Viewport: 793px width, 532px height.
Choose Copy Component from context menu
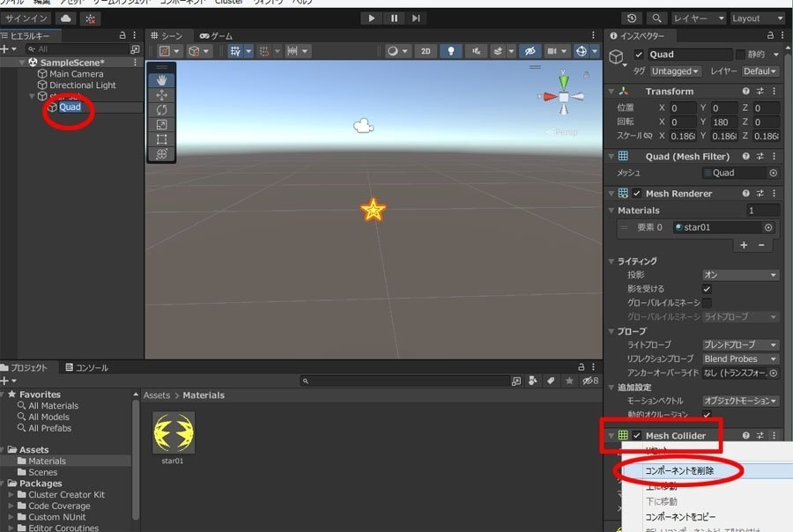pos(680,517)
